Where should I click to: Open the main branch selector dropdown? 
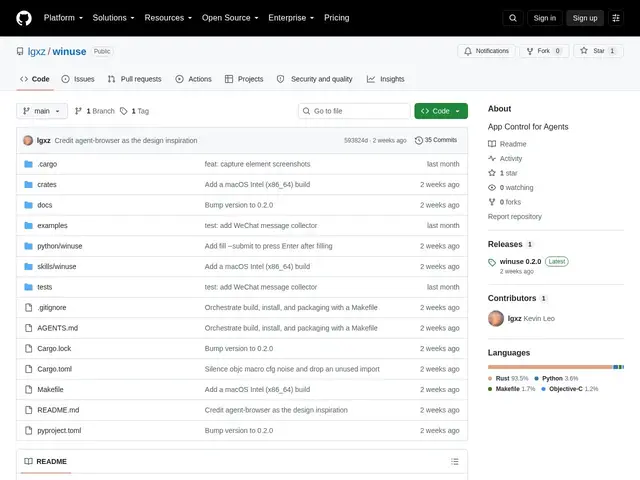(42, 111)
